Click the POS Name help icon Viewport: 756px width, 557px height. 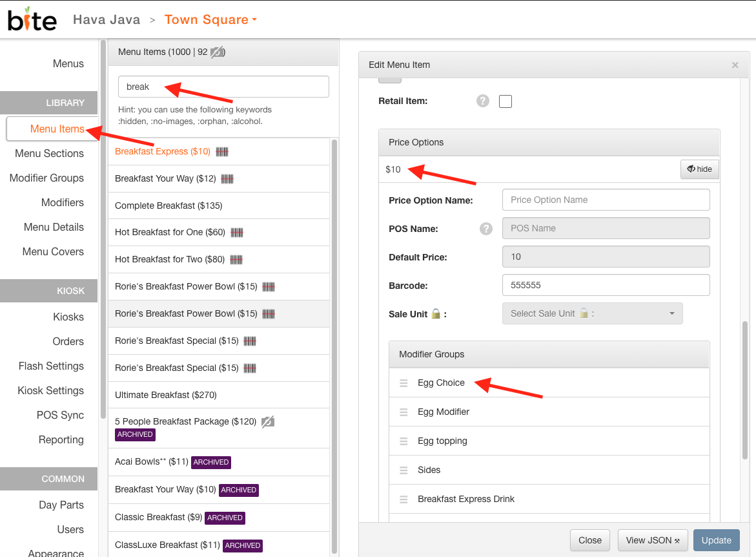(x=486, y=229)
